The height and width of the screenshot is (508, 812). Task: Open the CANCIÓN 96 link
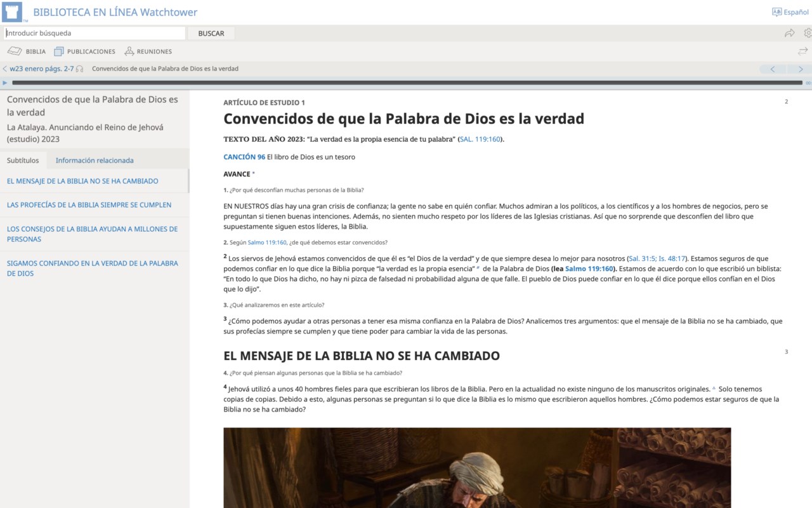tap(244, 157)
